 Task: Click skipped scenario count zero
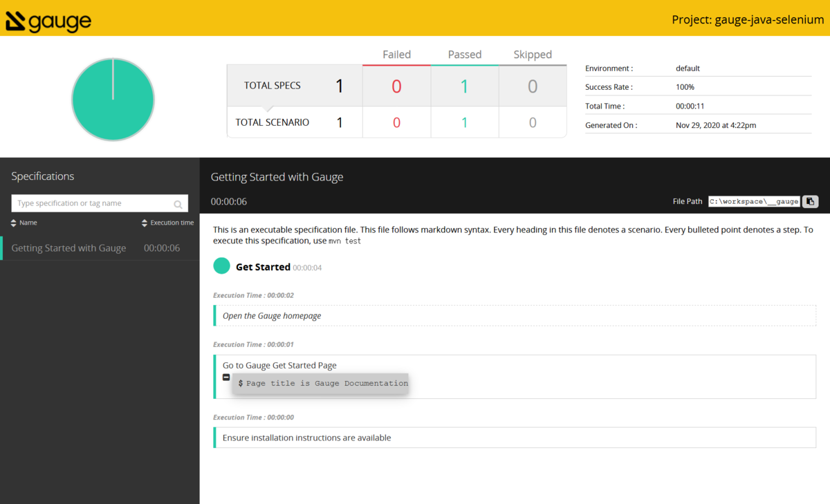click(533, 122)
